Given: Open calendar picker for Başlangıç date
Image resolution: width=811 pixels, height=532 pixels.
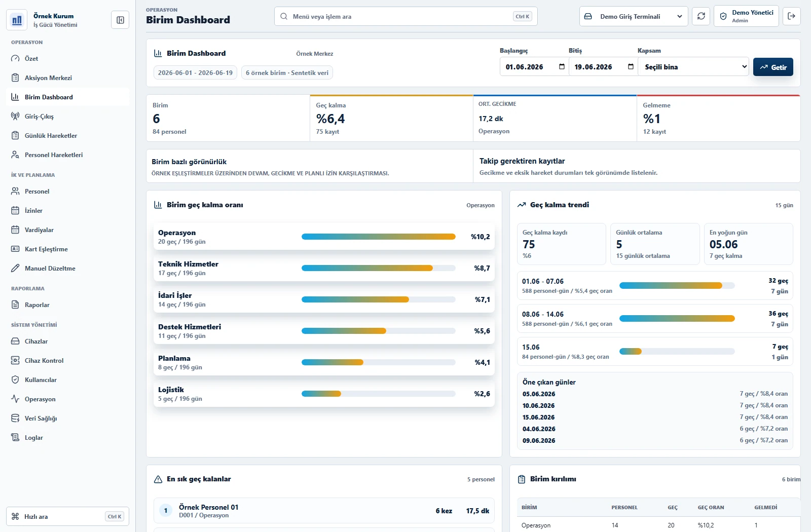Looking at the screenshot, I should point(562,67).
